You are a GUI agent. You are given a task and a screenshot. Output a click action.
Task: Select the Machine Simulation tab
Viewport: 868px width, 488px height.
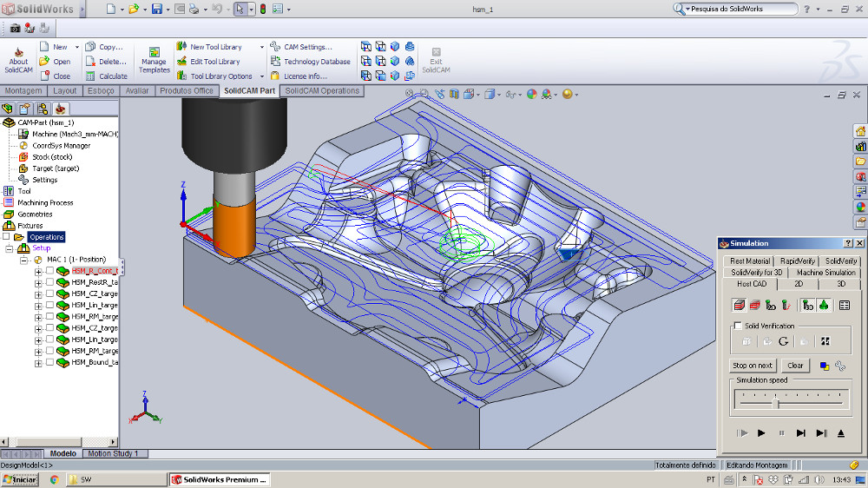coord(825,273)
